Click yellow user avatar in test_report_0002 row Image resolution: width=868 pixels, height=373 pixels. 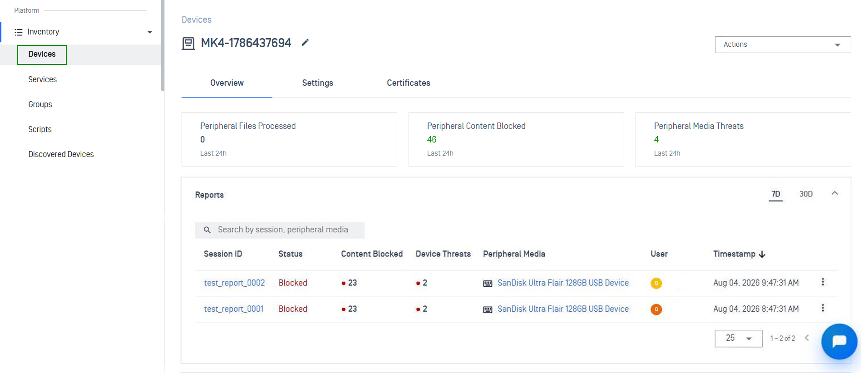[x=656, y=283]
